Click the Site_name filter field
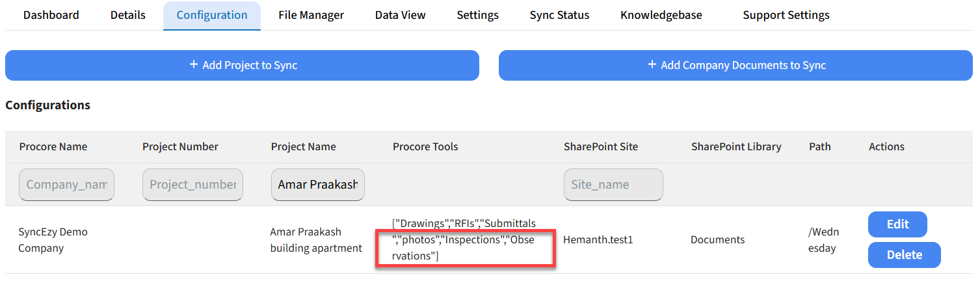 [x=613, y=185]
